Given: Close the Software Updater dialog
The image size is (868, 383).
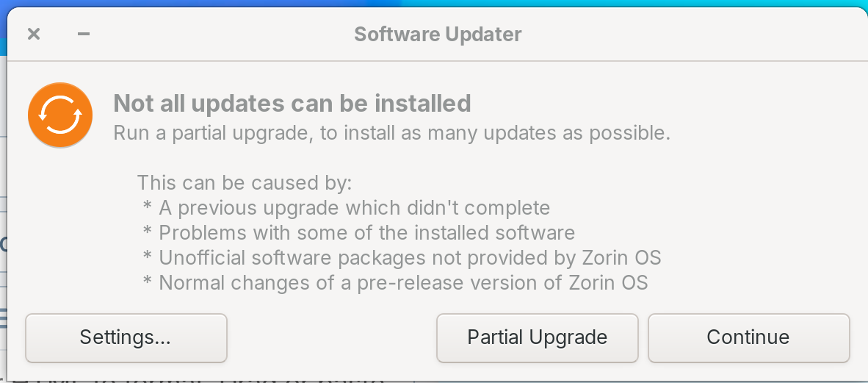Looking at the screenshot, I should pyautogui.click(x=34, y=35).
